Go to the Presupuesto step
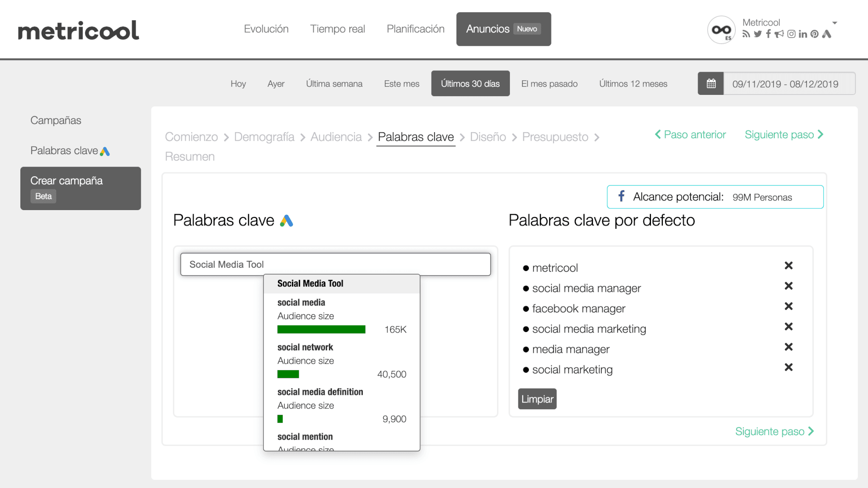 (555, 137)
